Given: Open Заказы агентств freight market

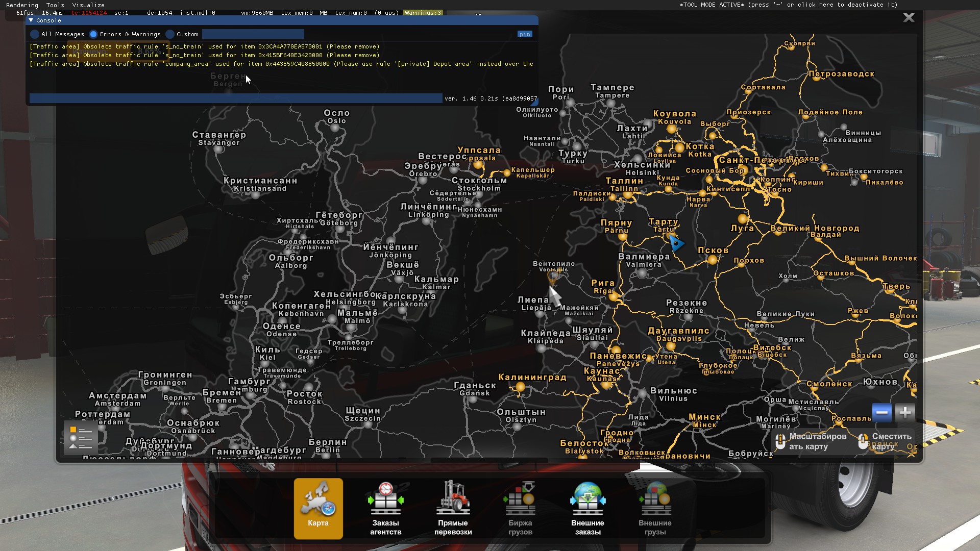Looking at the screenshot, I should click(385, 508).
